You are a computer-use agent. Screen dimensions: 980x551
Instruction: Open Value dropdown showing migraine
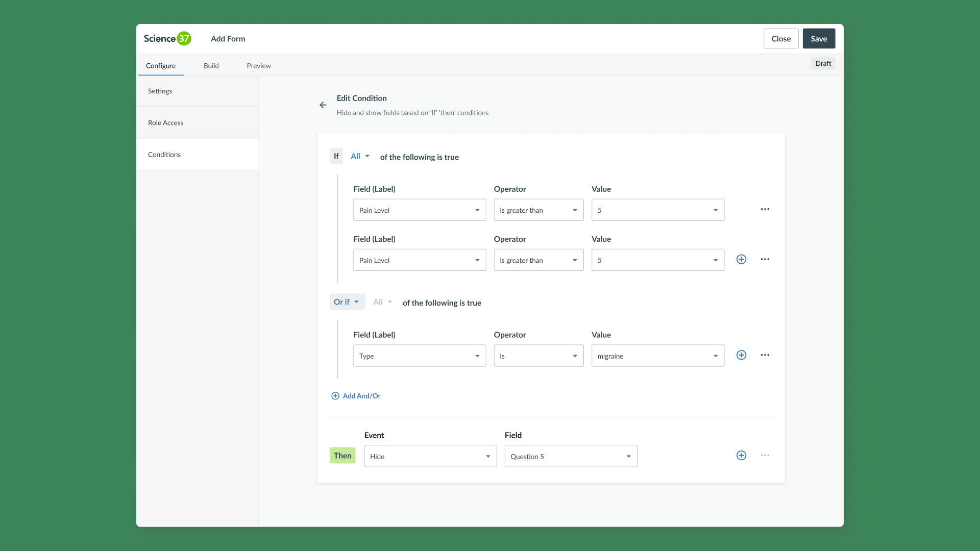pos(657,356)
